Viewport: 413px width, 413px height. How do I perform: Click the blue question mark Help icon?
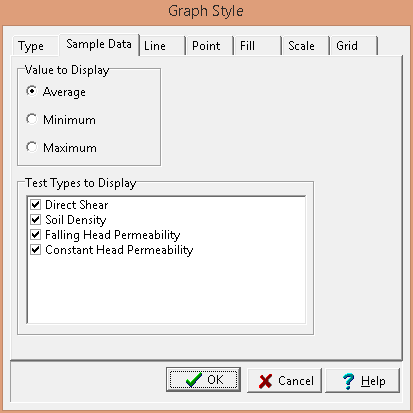(348, 381)
